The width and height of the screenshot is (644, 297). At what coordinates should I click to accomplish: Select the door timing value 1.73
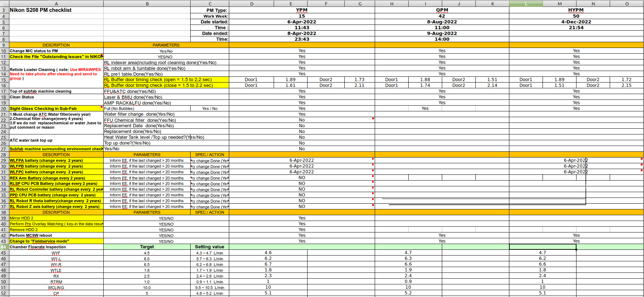pos(360,80)
